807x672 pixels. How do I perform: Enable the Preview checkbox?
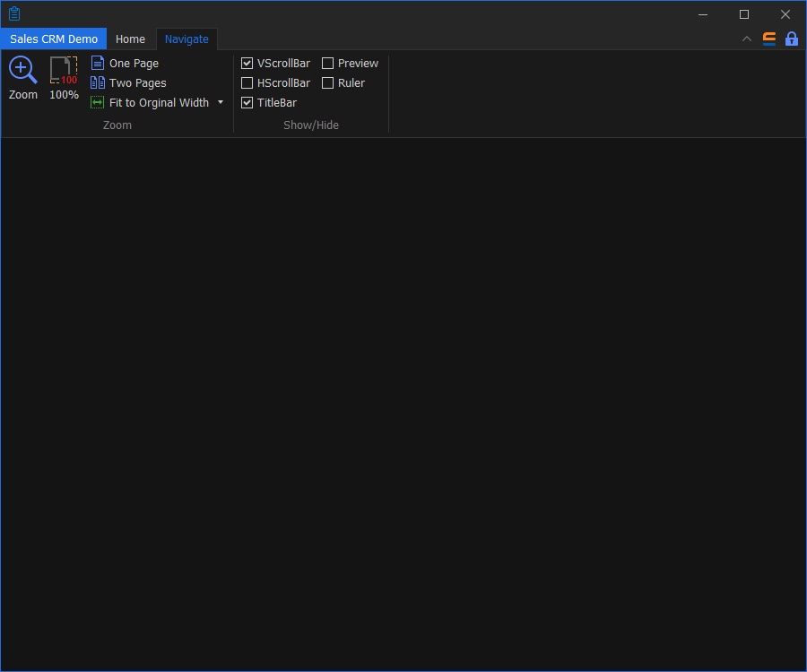tap(328, 64)
